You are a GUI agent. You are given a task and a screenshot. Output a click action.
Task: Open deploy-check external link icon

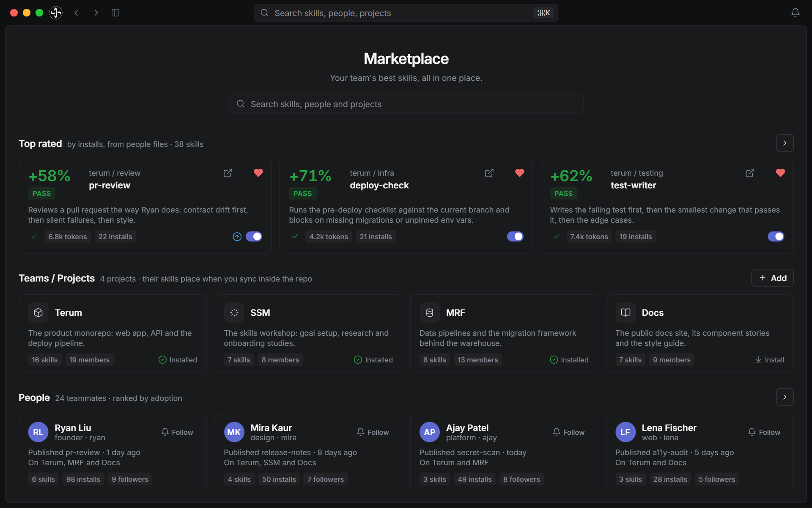coord(489,173)
